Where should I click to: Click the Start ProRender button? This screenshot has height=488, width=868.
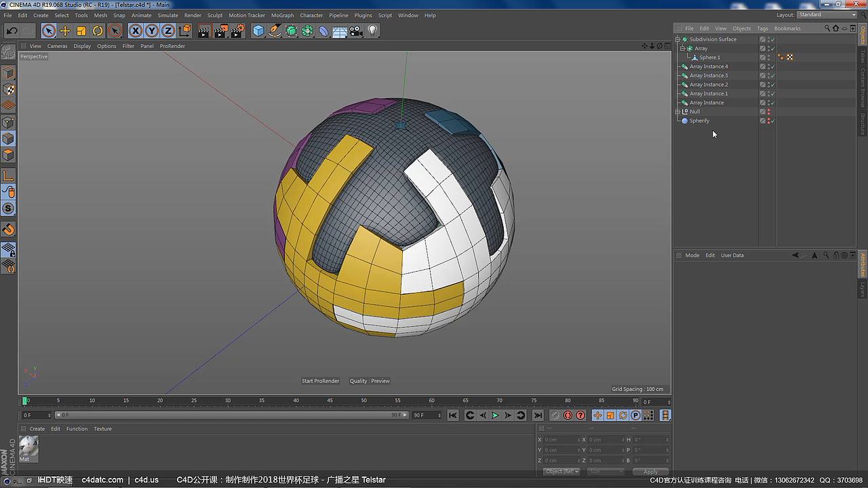(320, 380)
